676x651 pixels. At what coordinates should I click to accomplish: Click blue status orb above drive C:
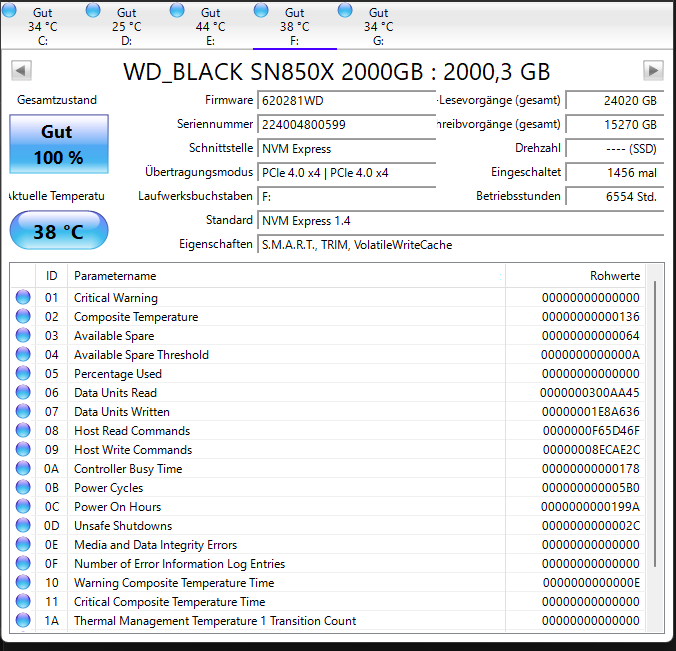click(x=9, y=10)
